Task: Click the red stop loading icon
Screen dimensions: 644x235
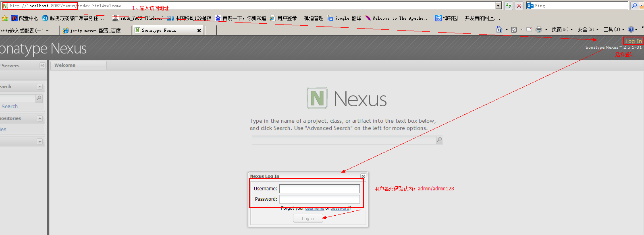Action: 519,6
